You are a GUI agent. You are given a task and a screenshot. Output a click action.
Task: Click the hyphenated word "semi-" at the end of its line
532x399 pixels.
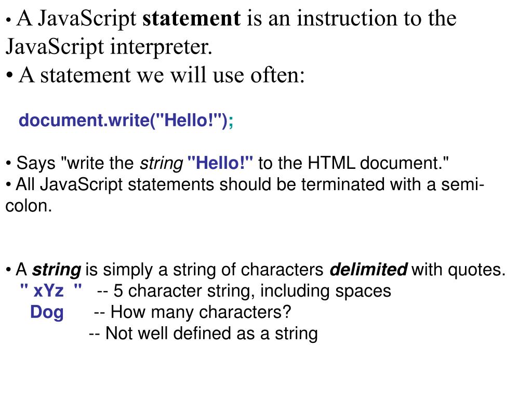click(x=462, y=184)
